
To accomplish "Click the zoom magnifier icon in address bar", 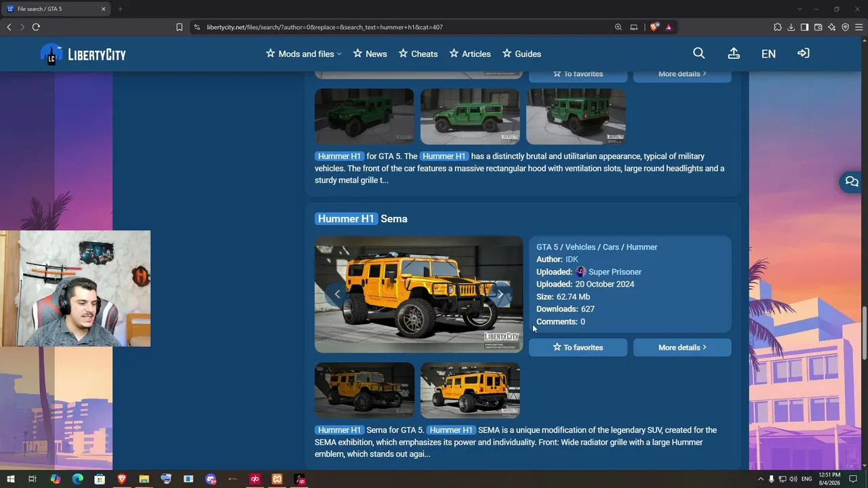I will pos(618,27).
